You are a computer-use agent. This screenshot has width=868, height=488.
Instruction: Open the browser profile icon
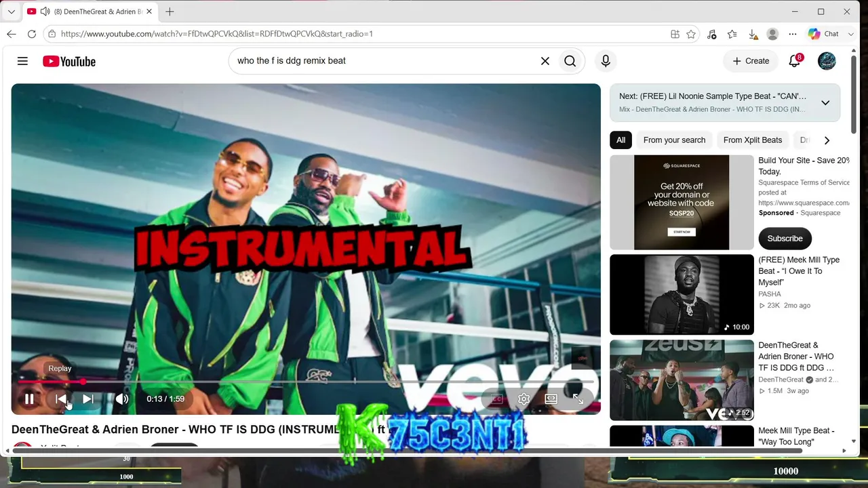[x=772, y=34]
